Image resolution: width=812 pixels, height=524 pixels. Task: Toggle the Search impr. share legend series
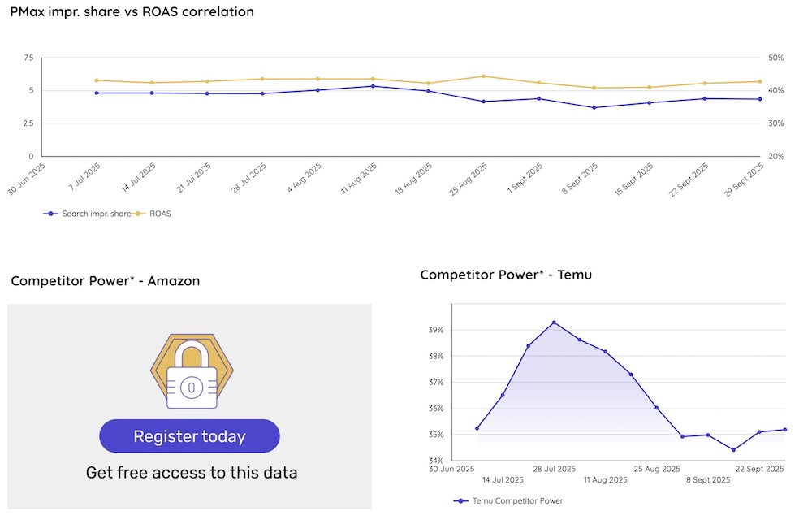pyautogui.click(x=89, y=214)
